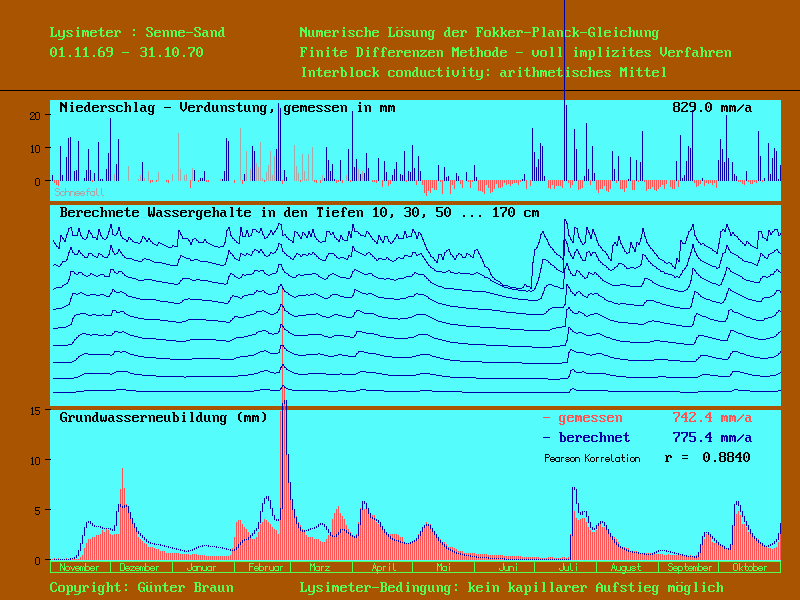Viewport: 800px width, 600px height.
Task: Click the measured value '742.4 mm/a'
Action: pyautogui.click(x=712, y=418)
